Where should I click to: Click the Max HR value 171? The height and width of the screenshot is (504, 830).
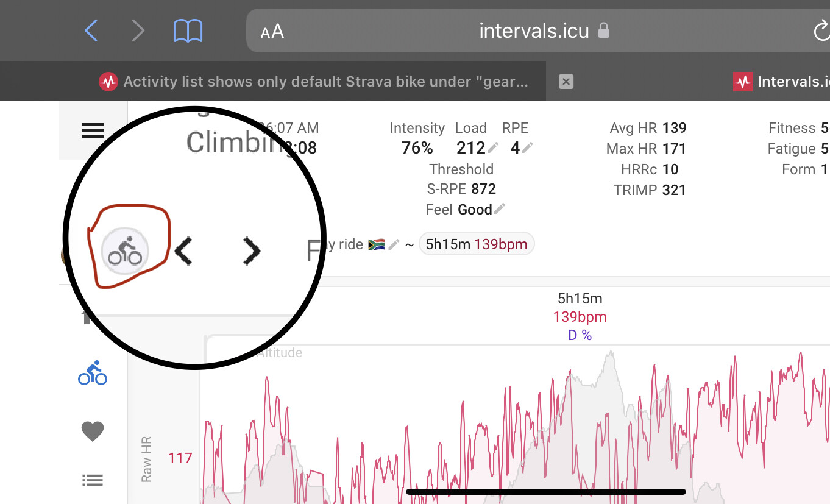[674, 149]
